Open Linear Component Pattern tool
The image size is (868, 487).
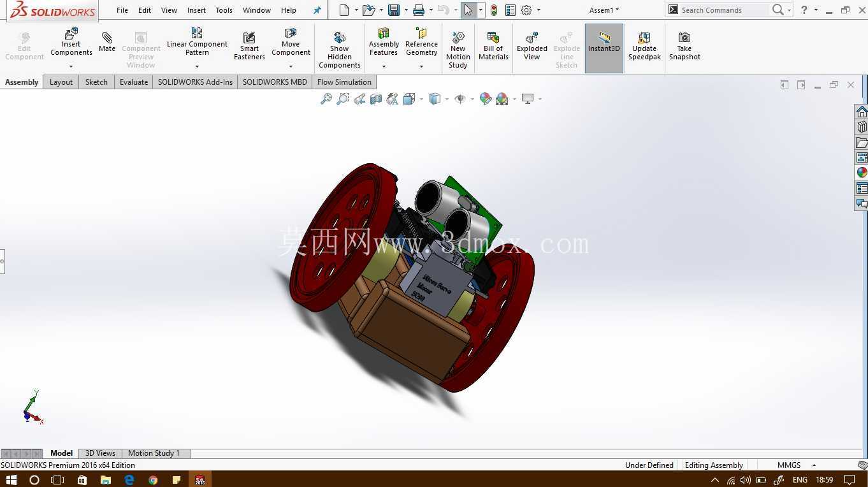click(x=197, y=41)
